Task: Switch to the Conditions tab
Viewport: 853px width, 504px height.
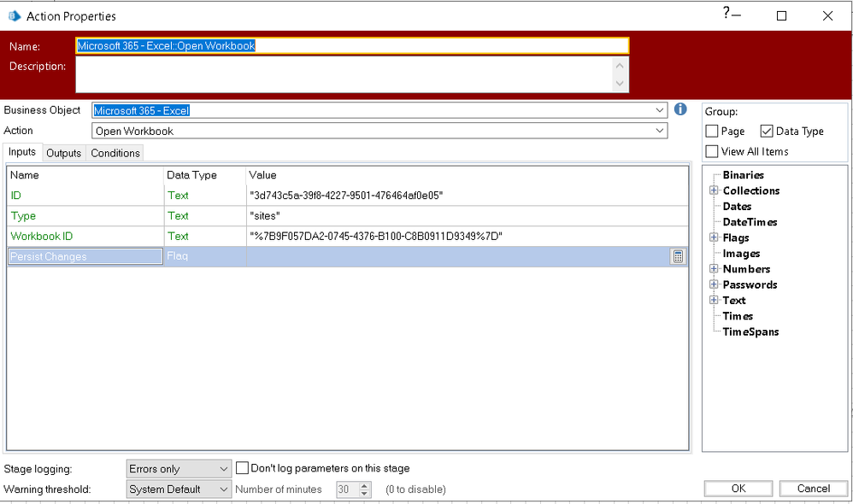Action: [x=115, y=153]
